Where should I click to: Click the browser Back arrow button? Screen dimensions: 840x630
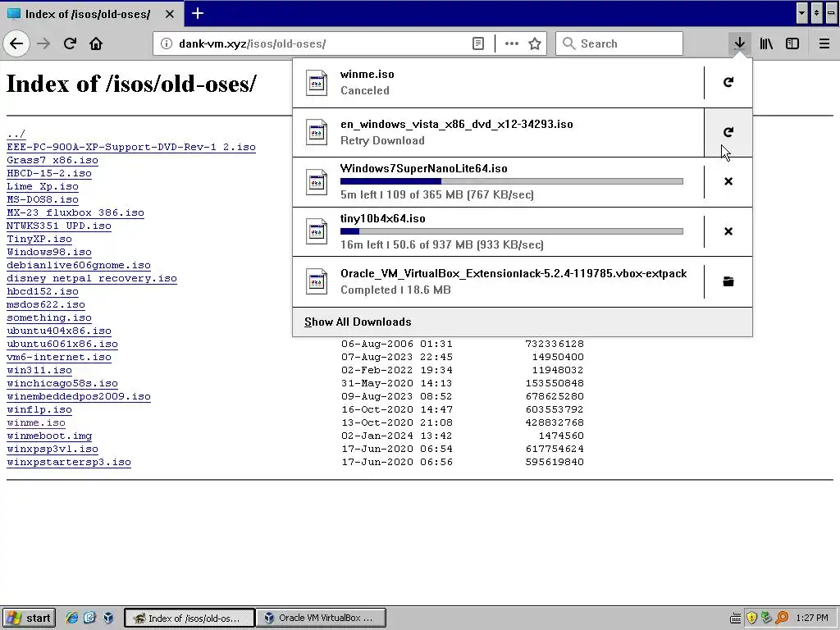(16, 43)
